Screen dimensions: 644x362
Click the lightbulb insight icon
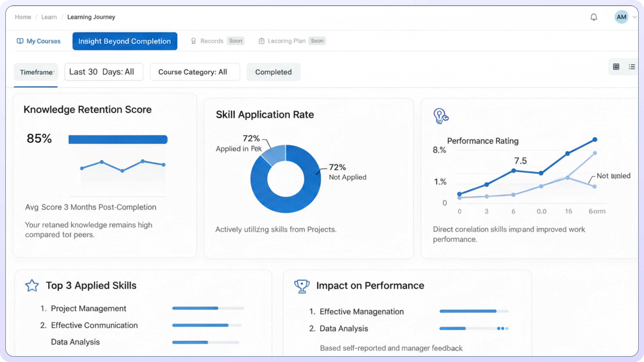click(441, 116)
